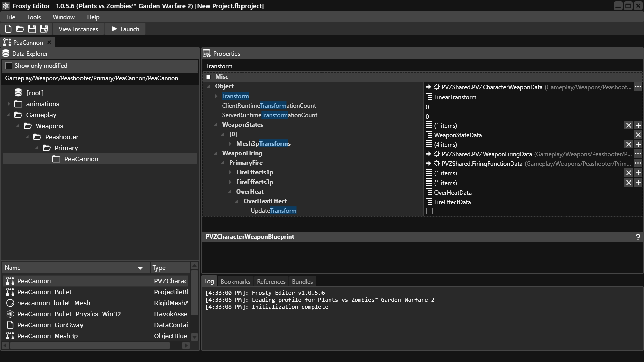The width and height of the screenshot is (644, 362).
Task: Click the New project toolbar icon
Action: [x=8, y=29]
